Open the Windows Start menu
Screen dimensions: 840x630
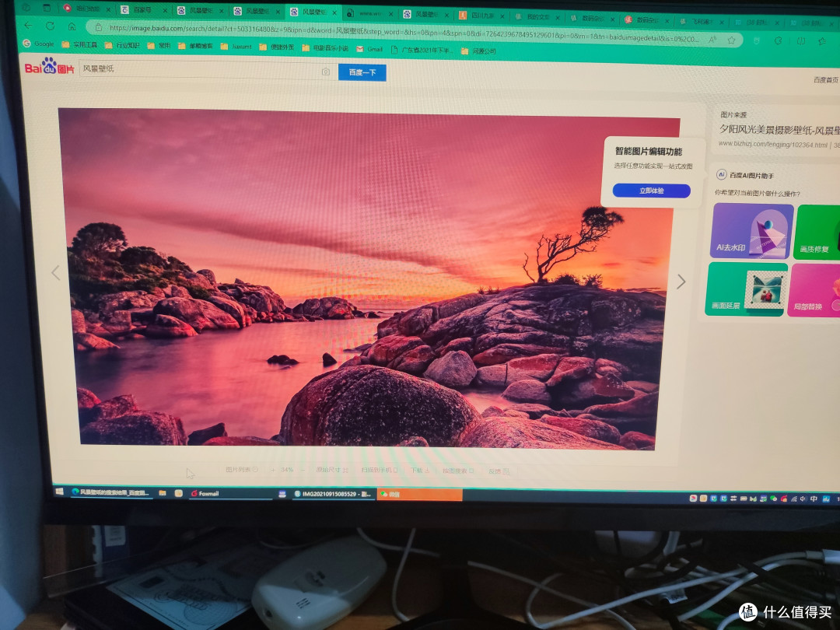[59, 492]
